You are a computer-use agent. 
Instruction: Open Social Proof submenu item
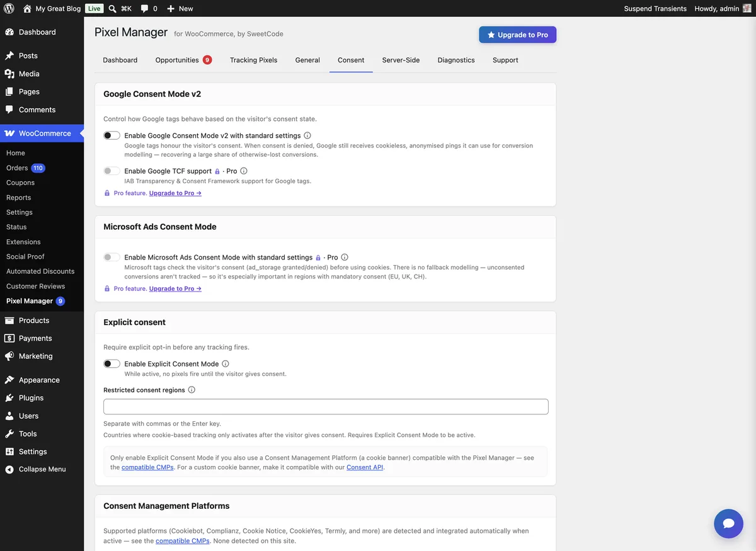(25, 257)
